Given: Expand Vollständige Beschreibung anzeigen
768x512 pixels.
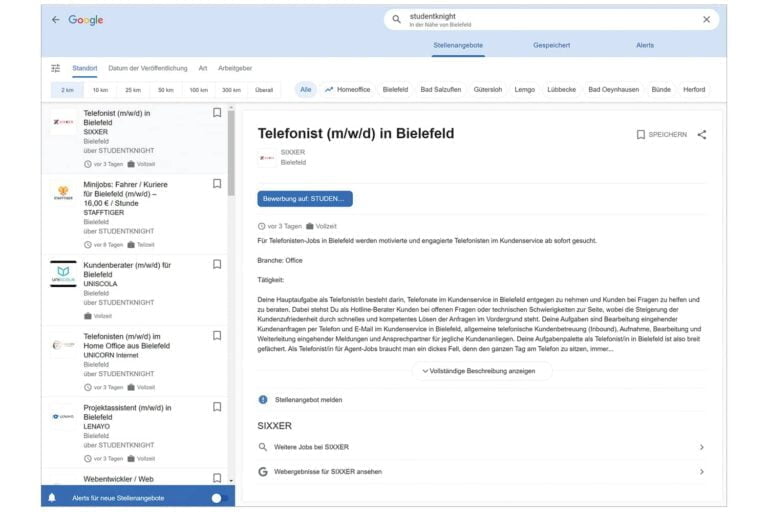Looking at the screenshot, I should click(481, 371).
